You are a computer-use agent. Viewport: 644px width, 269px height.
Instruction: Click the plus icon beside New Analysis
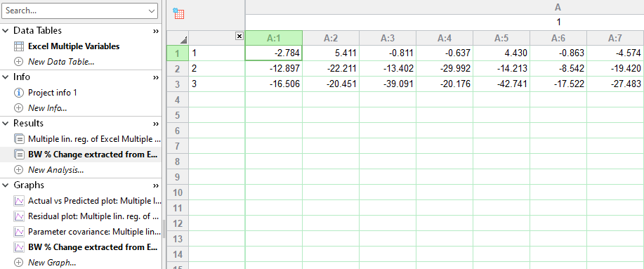tap(19, 170)
